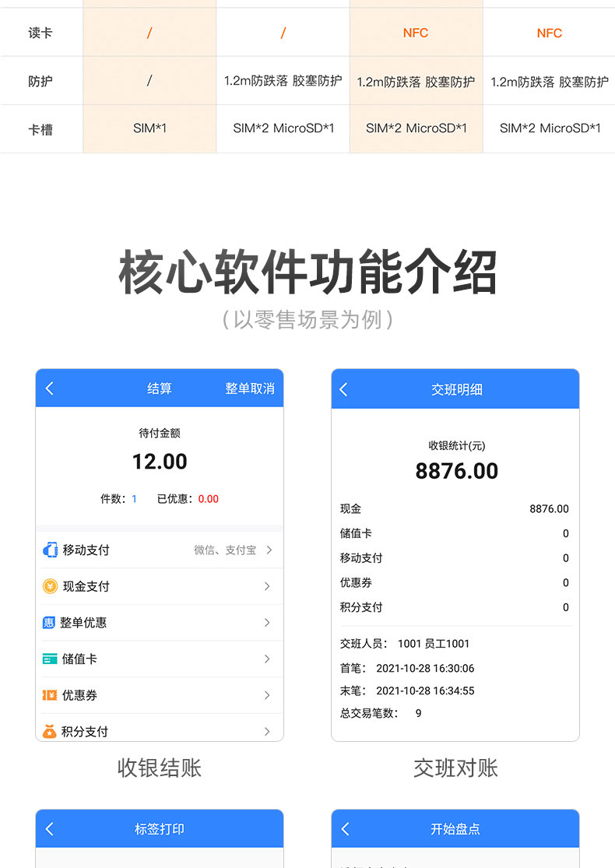615x868 pixels.
Task: Tap the 积分支付 money bag icon
Action: (x=49, y=731)
